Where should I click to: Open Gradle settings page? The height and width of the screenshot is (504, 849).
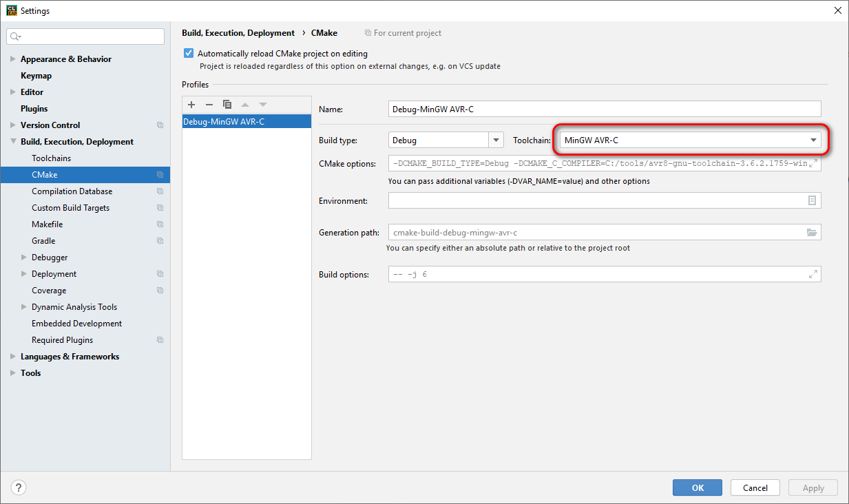(x=43, y=241)
